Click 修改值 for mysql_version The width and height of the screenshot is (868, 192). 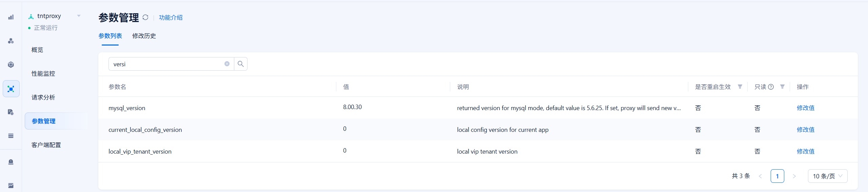(x=805, y=108)
